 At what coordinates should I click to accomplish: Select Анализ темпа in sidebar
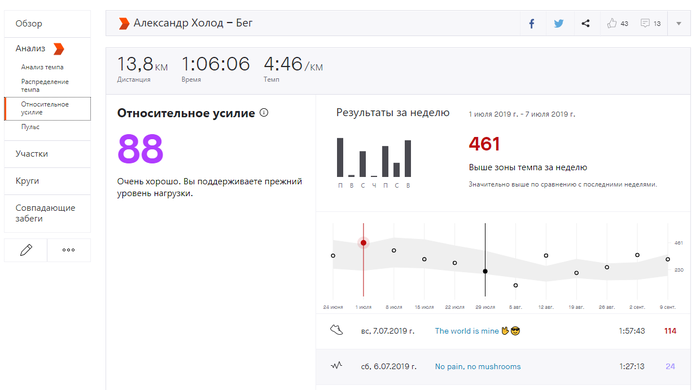pos(42,67)
